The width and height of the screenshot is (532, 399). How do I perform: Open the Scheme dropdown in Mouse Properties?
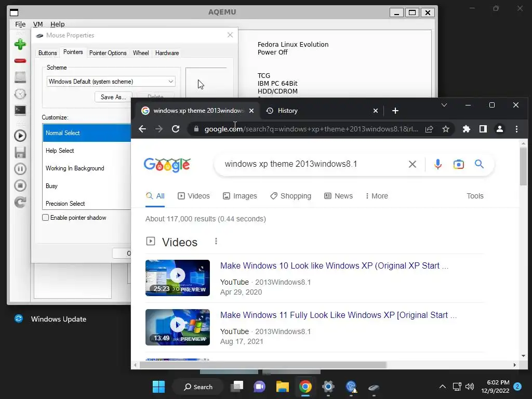click(x=111, y=82)
